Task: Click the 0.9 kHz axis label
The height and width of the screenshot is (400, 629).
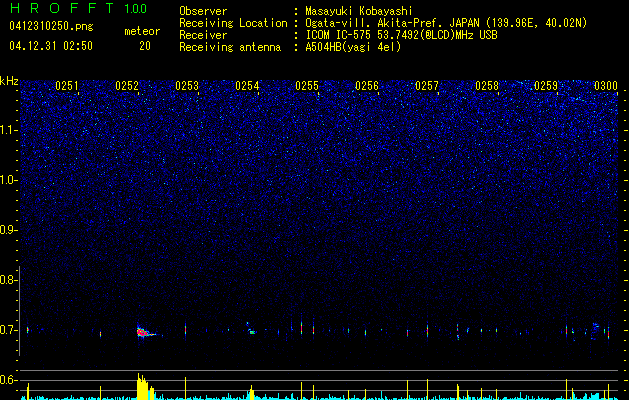Action: click(7, 230)
